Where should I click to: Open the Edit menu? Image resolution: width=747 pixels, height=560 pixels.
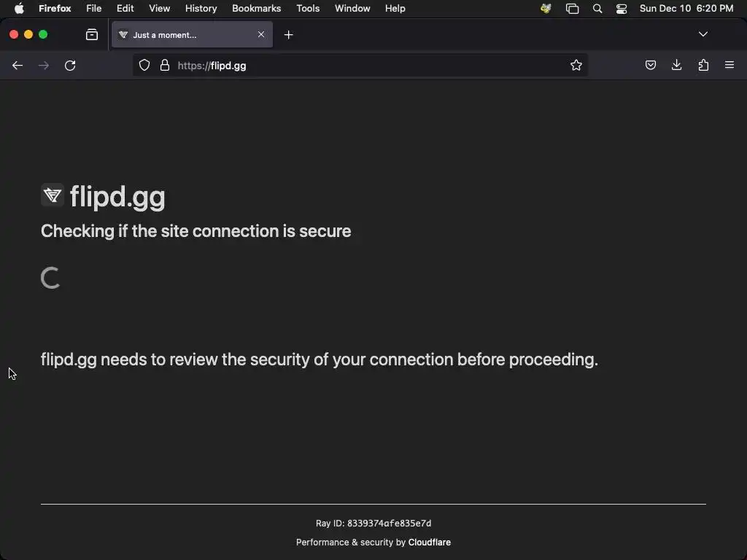125,8
